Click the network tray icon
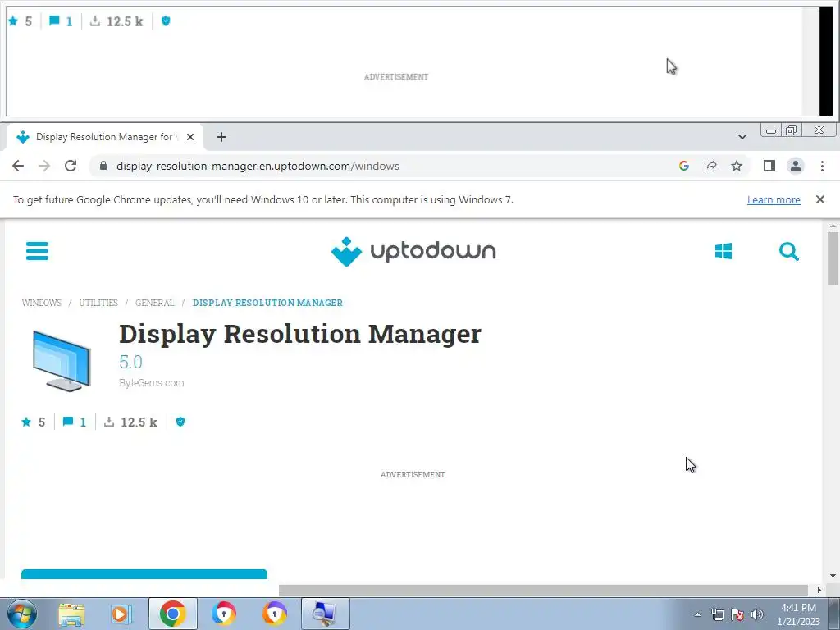This screenshot has width=840, height=630. [x=717, y=614]
